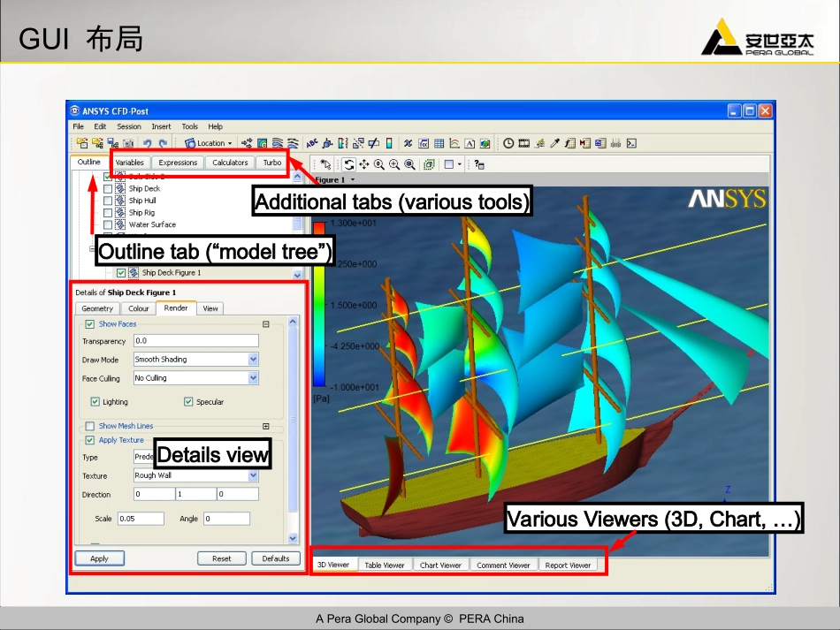Click the Scale value field
The width and height of the screenshot is (840, 630).
[141, 518]
